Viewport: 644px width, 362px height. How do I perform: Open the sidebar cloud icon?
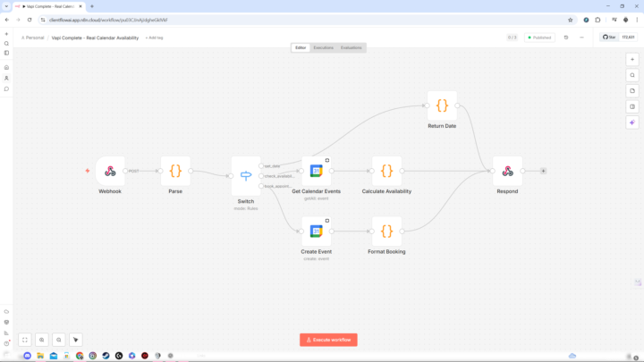point(6,312)
